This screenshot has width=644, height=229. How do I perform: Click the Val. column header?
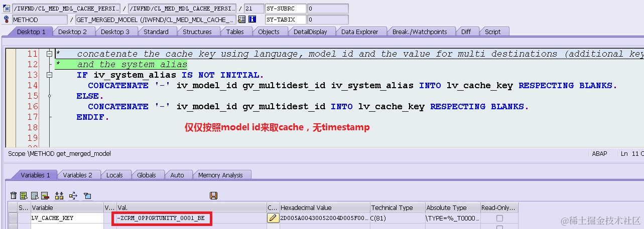[x=191, y=207]
